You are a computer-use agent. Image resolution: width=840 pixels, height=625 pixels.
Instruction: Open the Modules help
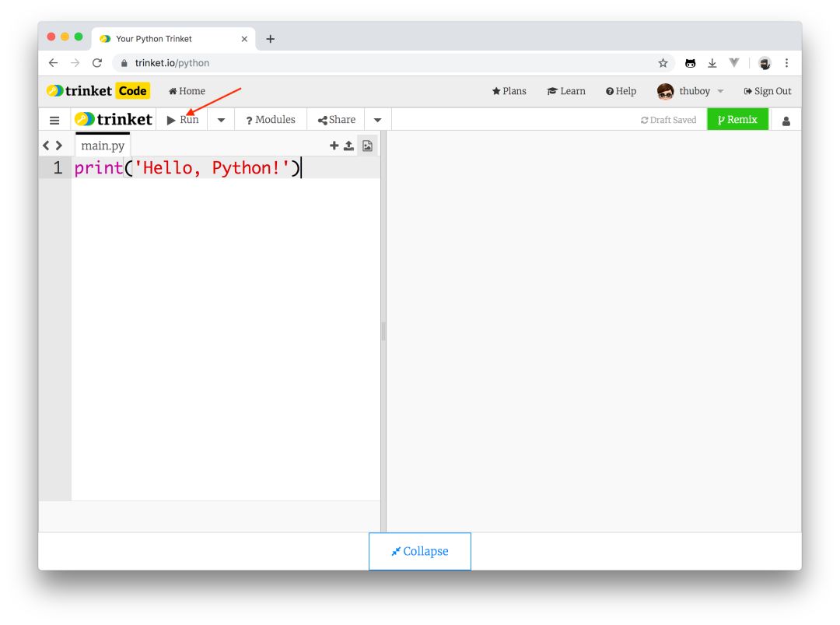pos(271,120)
